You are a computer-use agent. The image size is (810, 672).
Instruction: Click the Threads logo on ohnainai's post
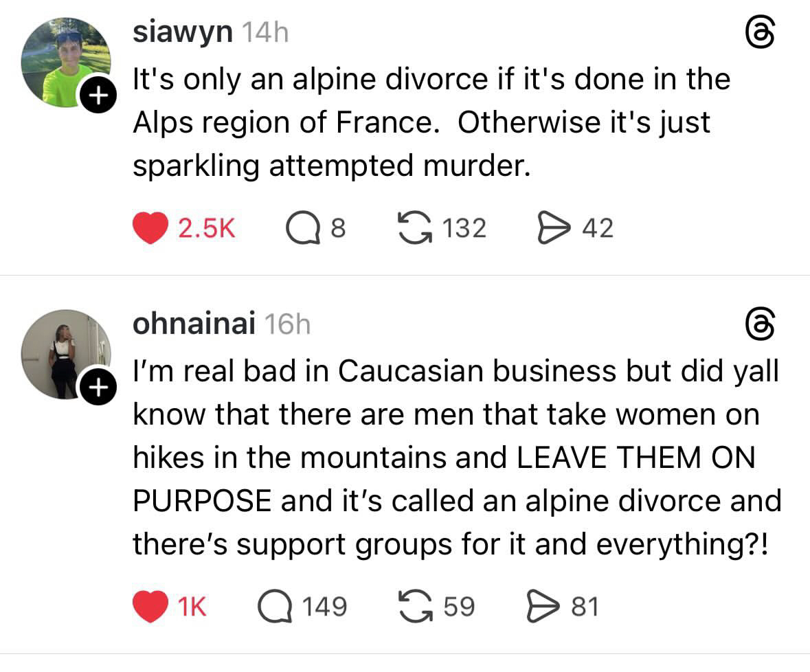tap(760, 324)
